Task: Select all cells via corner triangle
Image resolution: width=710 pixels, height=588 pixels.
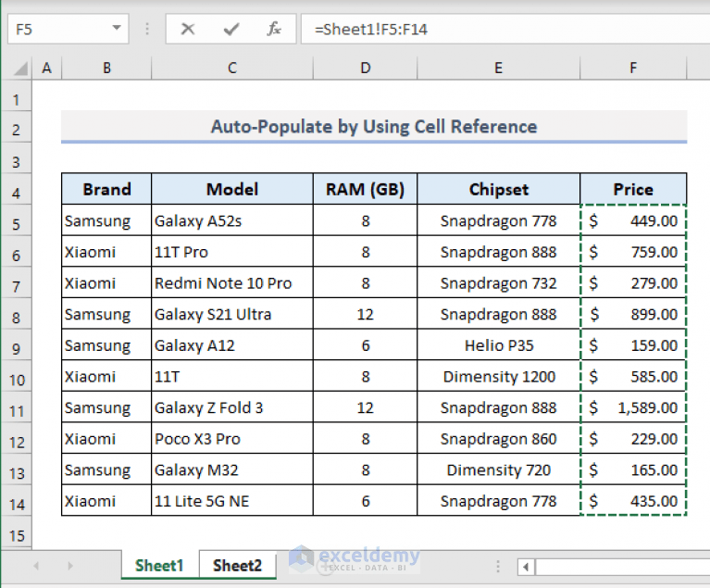Action: click(x=20, y=68)
